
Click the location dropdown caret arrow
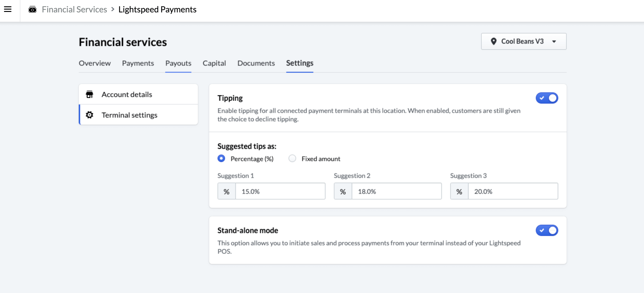[x=554, y=42]
